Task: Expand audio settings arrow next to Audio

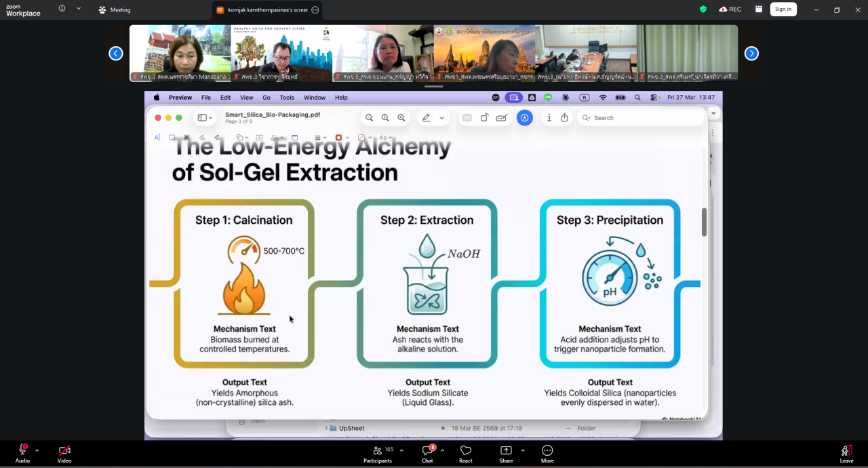Action: click(37, 450)
